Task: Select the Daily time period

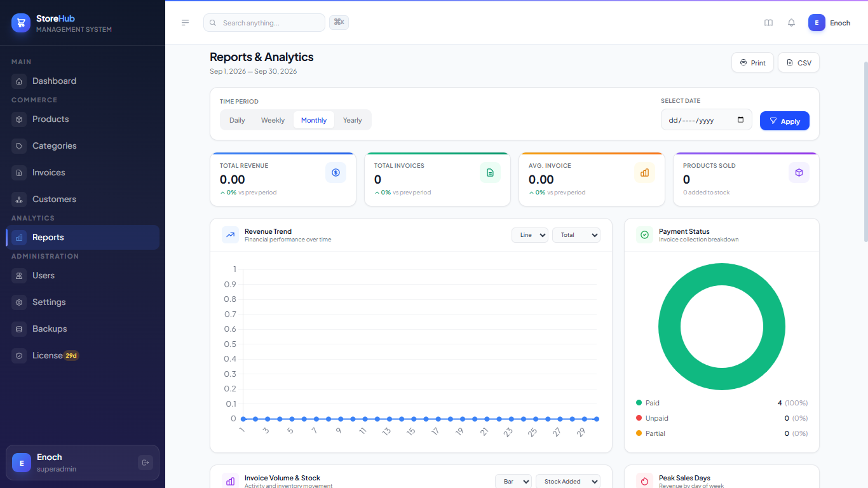Action: [237, 120]
